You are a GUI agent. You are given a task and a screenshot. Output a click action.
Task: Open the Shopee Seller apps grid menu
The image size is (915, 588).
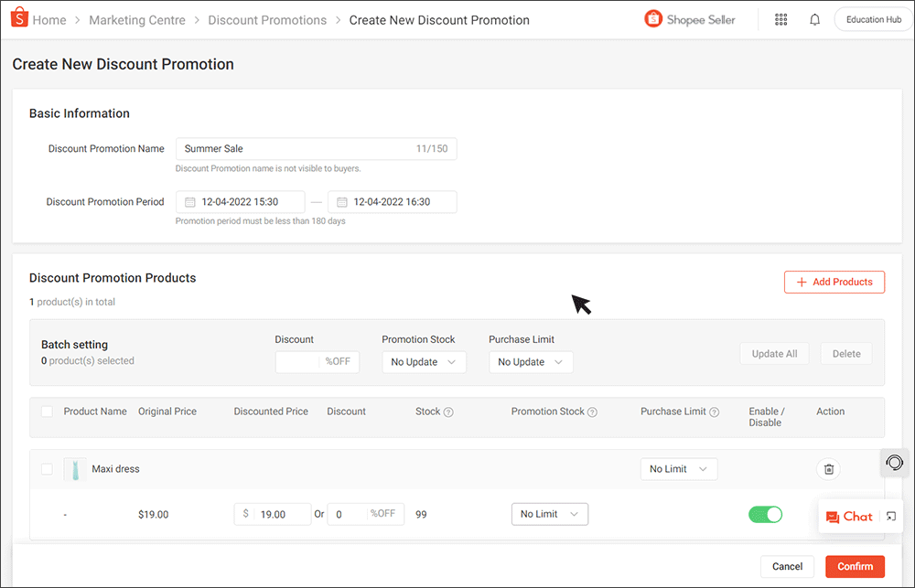point(780,19)
